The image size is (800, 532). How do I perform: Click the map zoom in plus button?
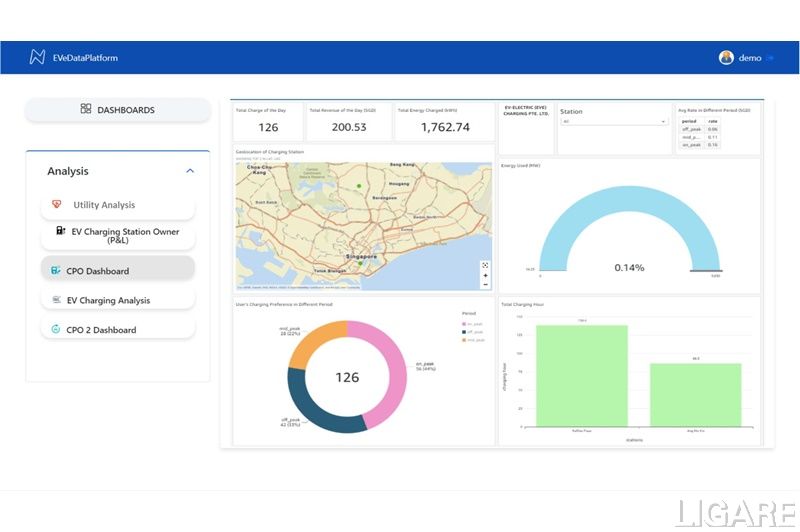[485, 275]
